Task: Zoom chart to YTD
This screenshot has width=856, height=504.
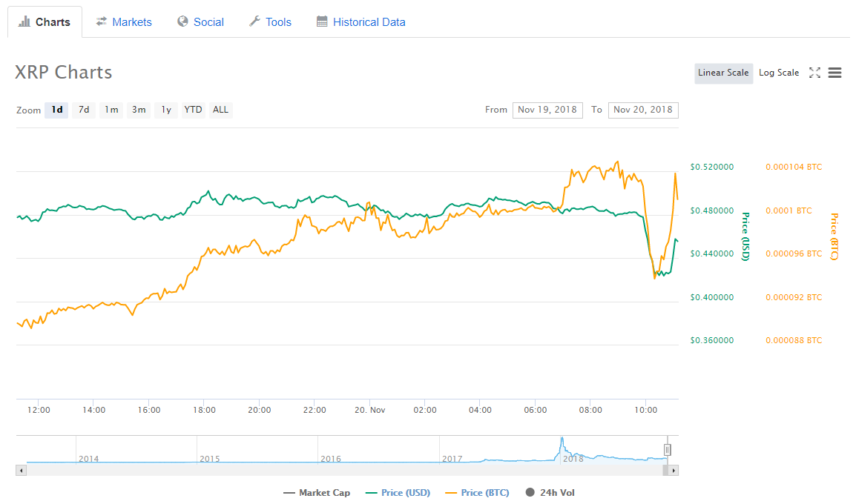Action: tap(193, 110)
